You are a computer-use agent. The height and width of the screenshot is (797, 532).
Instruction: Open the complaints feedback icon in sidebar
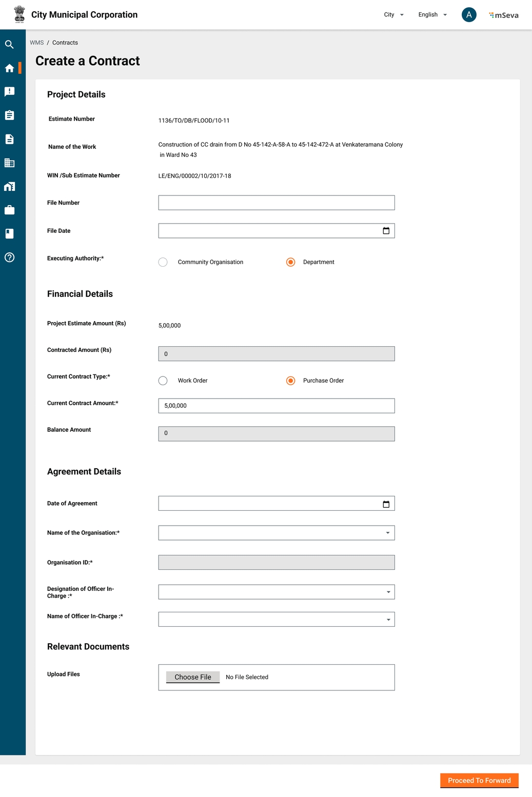9,92
